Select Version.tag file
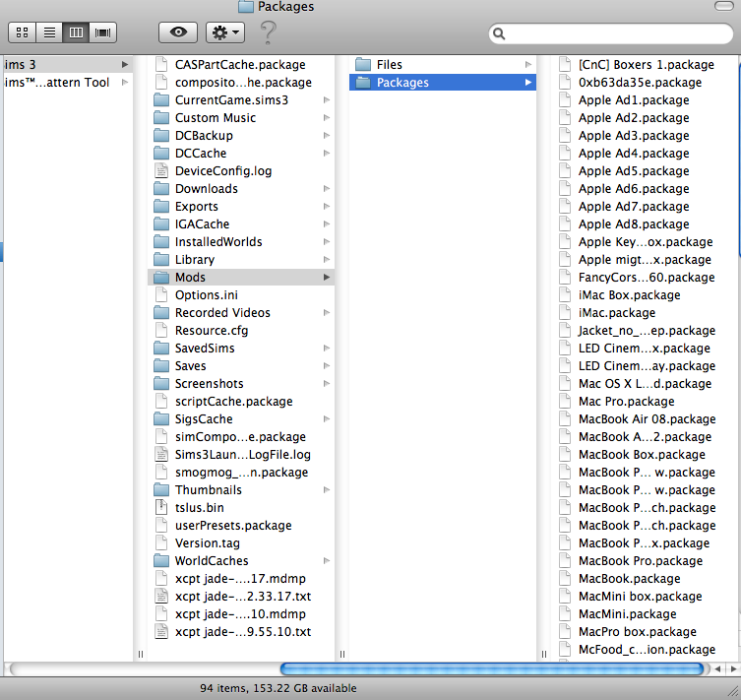The height and width of the screenshot is (700, 741). (x=207, y=543)
